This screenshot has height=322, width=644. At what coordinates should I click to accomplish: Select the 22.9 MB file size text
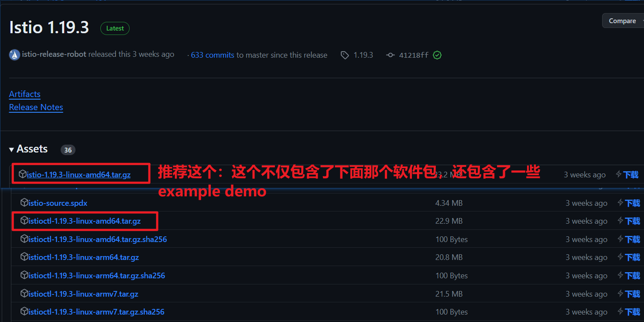click(x=449, y=221)
